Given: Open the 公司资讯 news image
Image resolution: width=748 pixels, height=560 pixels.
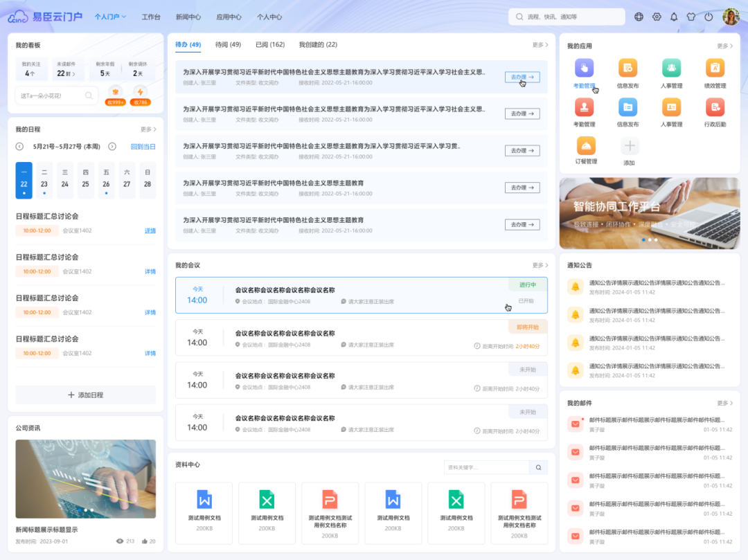Looking at the screenshot, I should (x=85, y=479).
